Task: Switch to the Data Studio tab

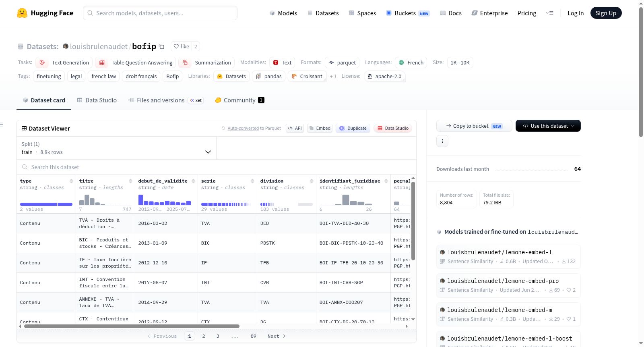Action: (97, 100)
